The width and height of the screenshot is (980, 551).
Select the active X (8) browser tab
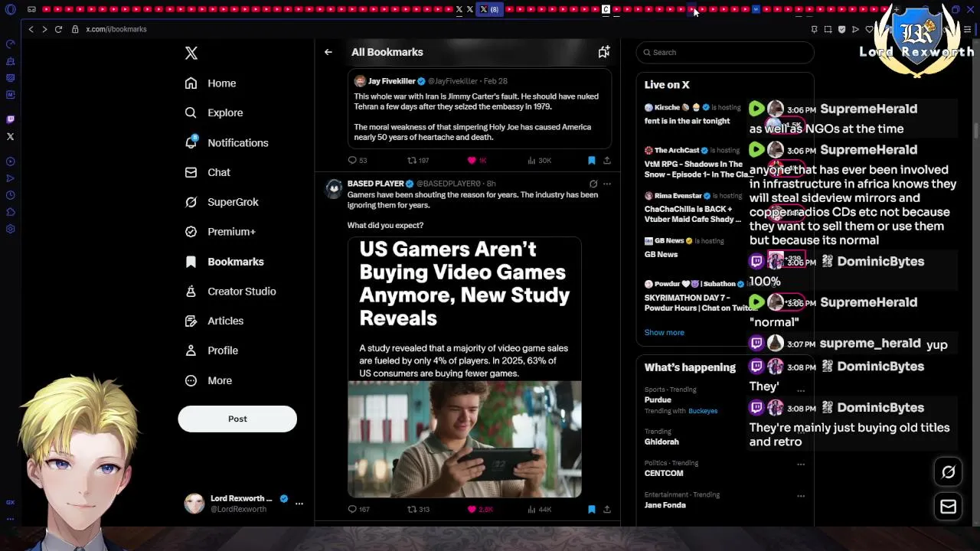coord(488,9)
